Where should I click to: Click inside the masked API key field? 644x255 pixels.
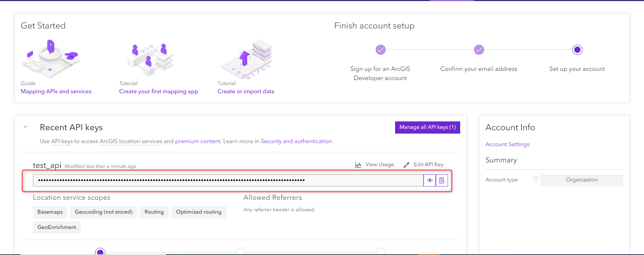coord(228,180)
